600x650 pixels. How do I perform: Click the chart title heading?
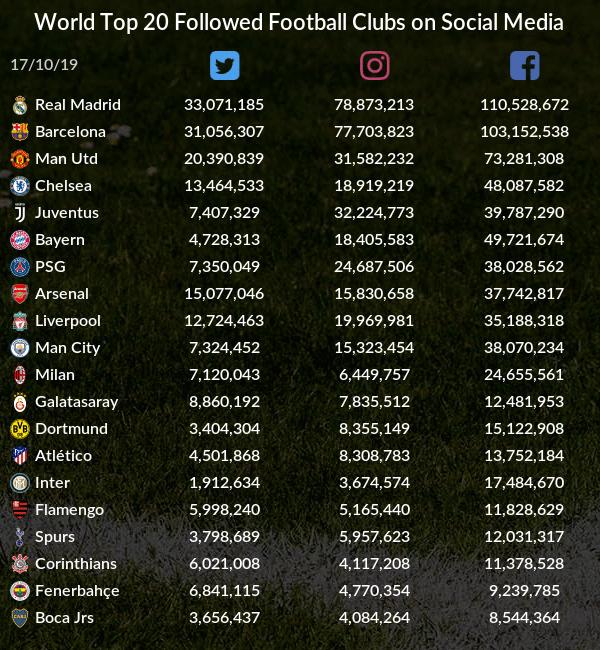click(299, 22)
